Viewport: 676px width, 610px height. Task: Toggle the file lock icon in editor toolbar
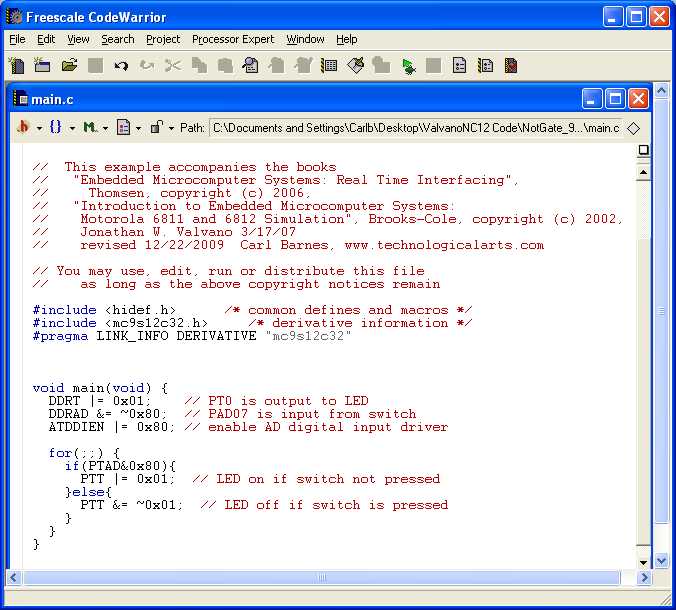click(156, 128)
